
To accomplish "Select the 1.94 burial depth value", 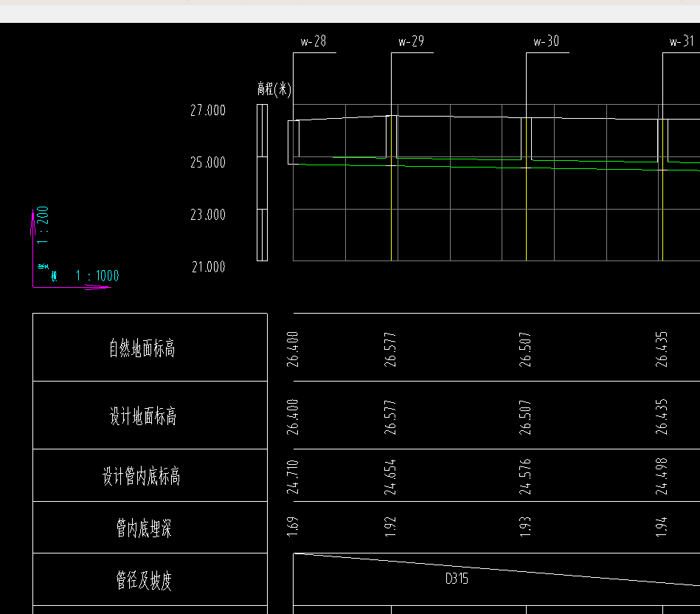I will coord(661,527).
